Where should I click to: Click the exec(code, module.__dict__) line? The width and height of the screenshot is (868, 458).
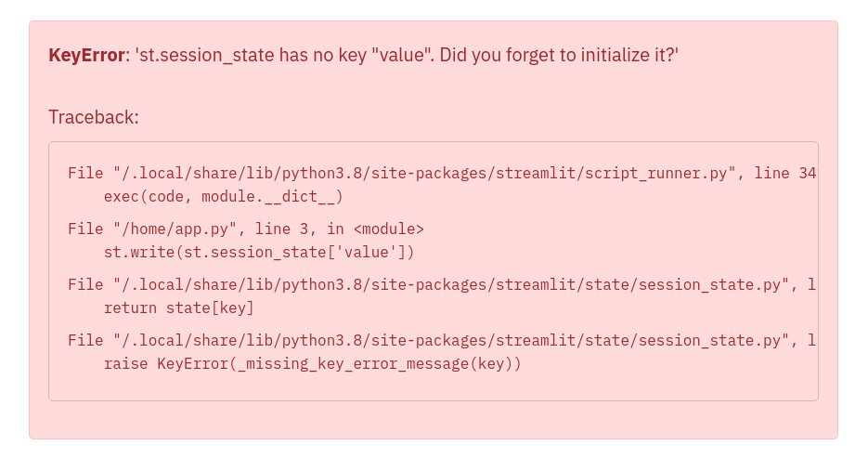pos(223,196)
